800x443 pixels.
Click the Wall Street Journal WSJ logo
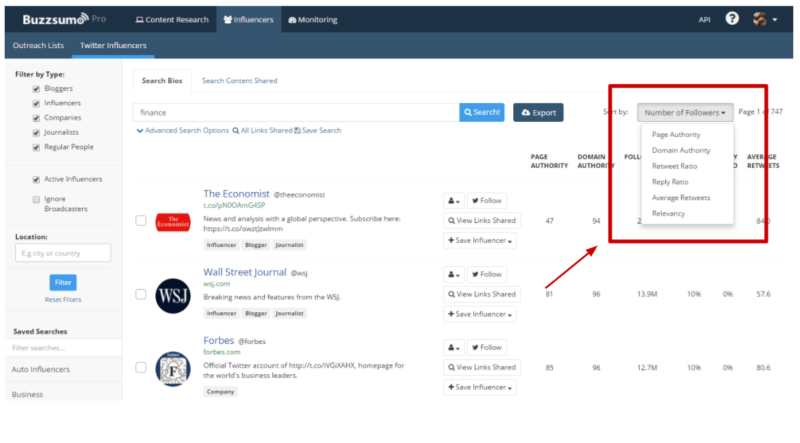point(173,296)
